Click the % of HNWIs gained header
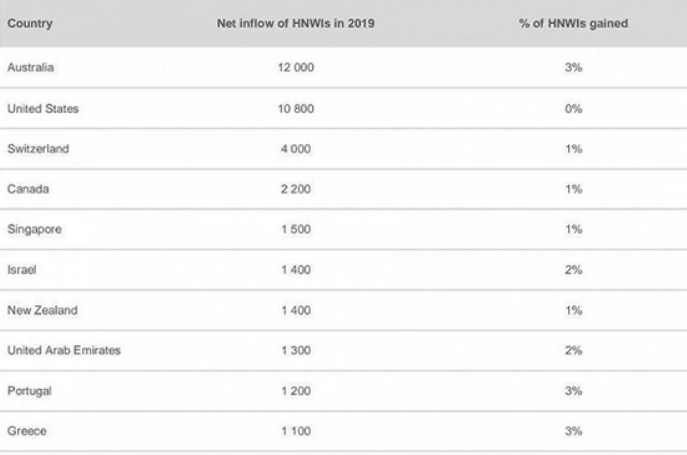Screen dimensions: 687x455 (573, 23)
